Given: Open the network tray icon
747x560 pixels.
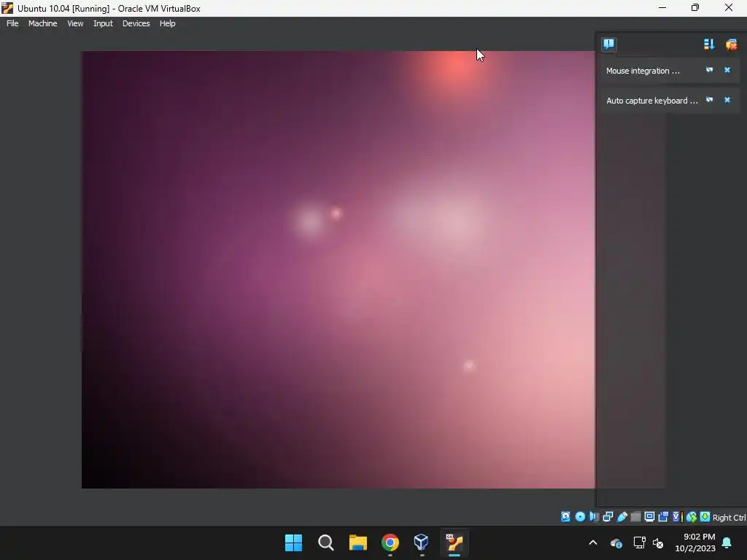Looking at the screenshot, I should pos(639,542).
